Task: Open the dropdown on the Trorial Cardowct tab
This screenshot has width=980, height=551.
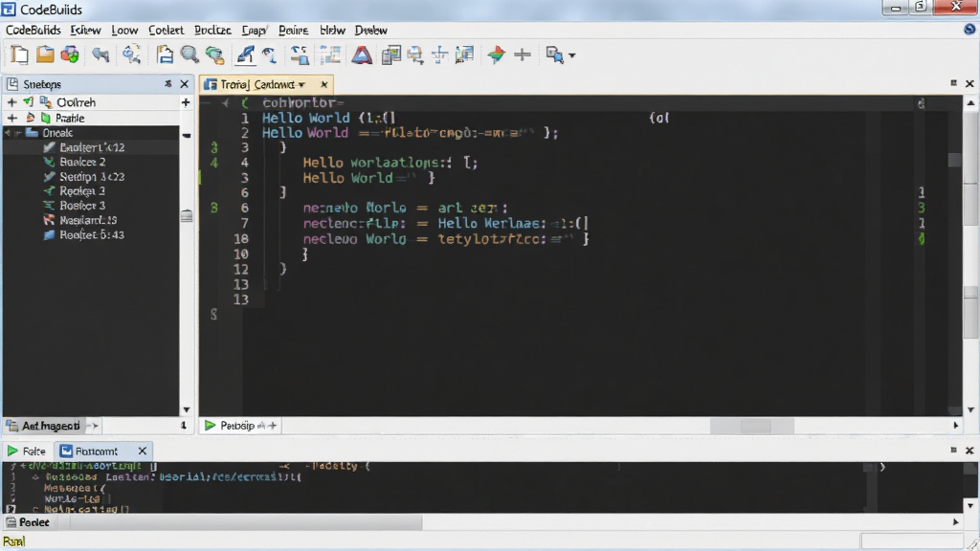Action: 301,84
